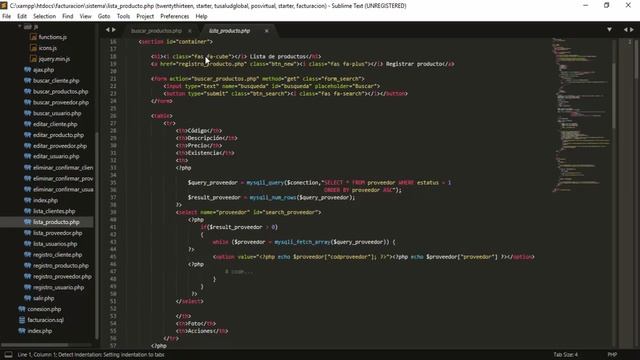Open functions.js from the sidebar
Image resolution: width=640 pixels, height=360 pixels.
(53, 37)
